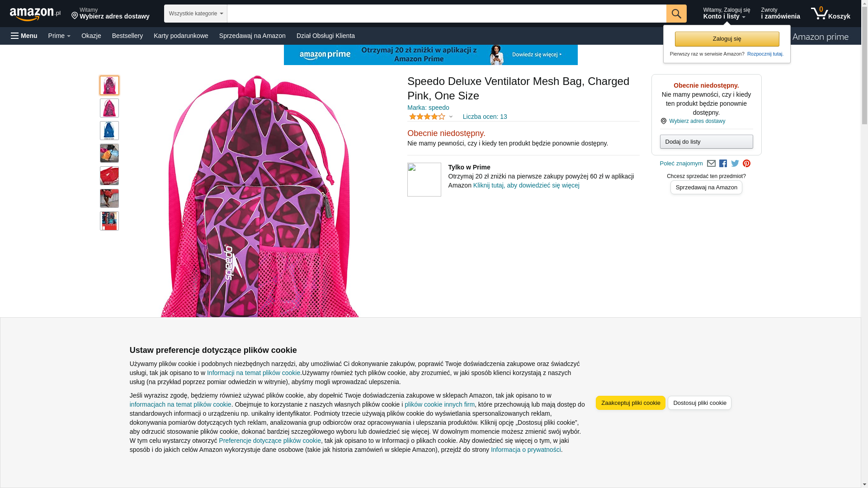Select the blue bag thumbnail image
The width and height of the screenshot is (868, 488).
(109, 131)
